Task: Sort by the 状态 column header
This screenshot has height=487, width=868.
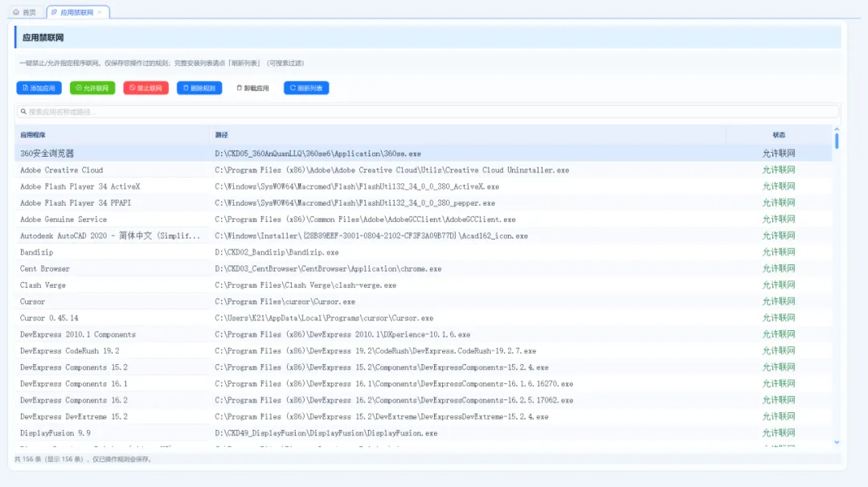Action: pos(779,135)
